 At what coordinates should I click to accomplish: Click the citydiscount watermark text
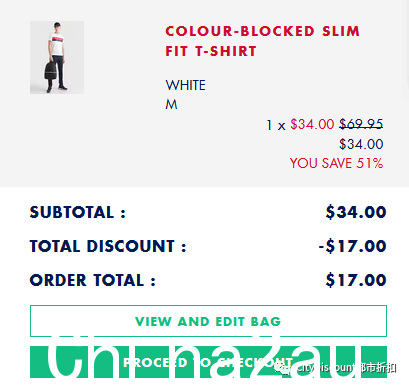point(325,368)
